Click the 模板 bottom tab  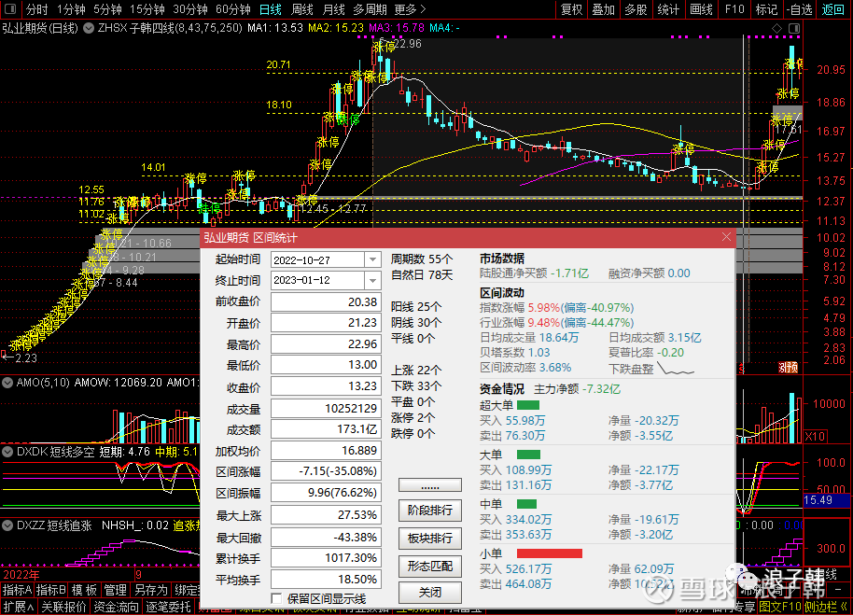pyautogui.click(x=84, y=590)
